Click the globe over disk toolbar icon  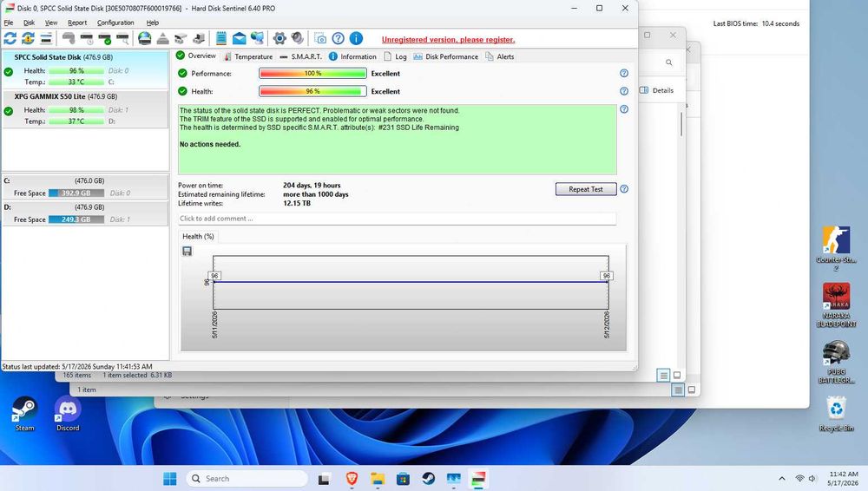coord(144,38)
